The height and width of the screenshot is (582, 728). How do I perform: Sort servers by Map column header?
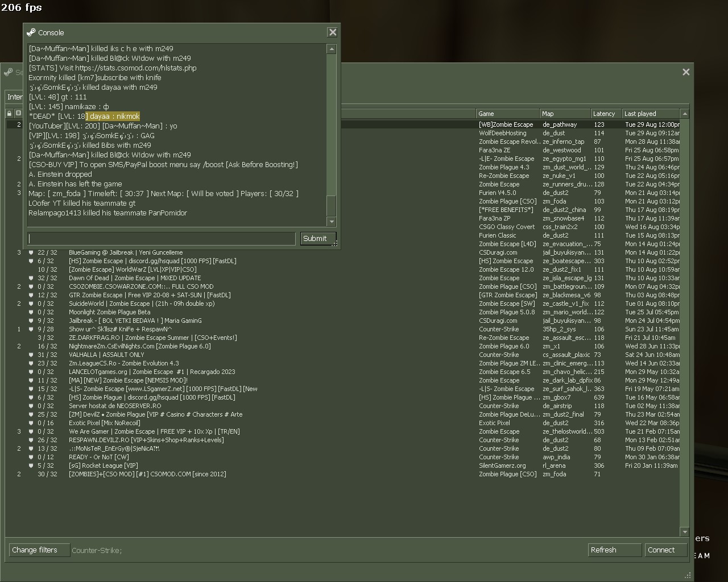pos(565,114)
